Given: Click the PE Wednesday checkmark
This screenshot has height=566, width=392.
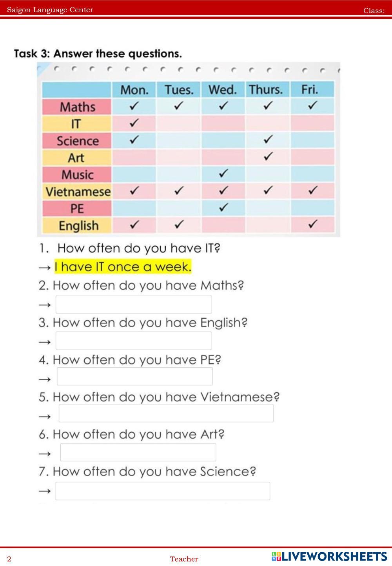Looking at the screenshot, I should (x=223, y=207).
